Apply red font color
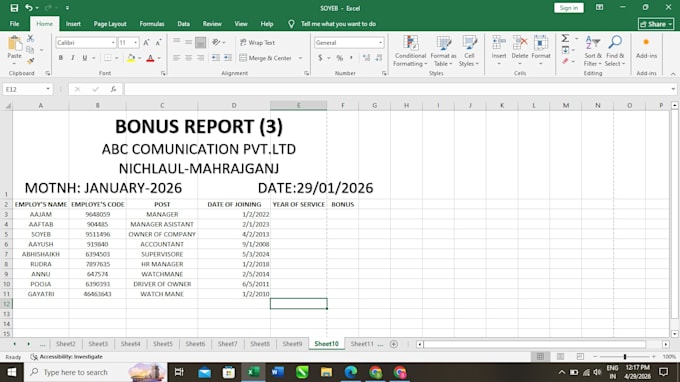 [150, 58]
